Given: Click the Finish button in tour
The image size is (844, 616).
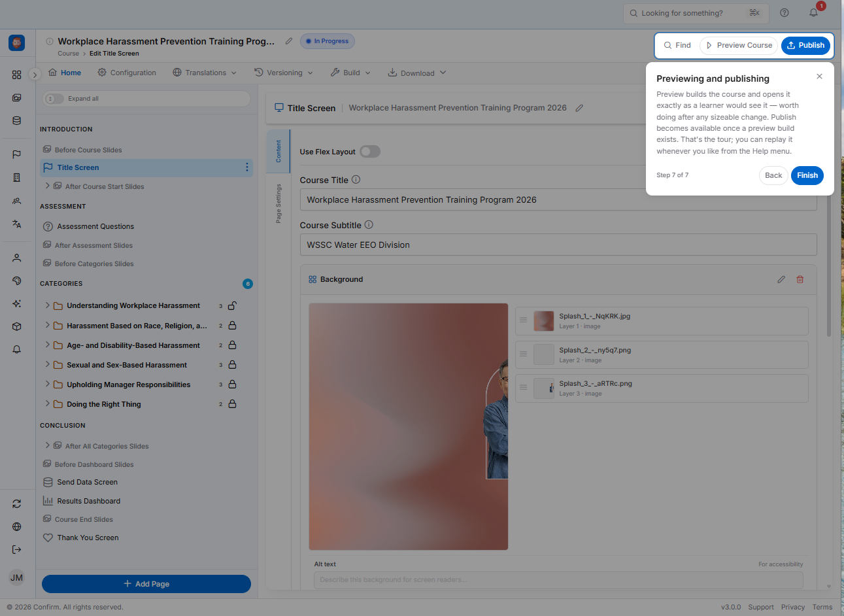Looking at the screenshot, I should pyautogui.click(x=807, y=175).
